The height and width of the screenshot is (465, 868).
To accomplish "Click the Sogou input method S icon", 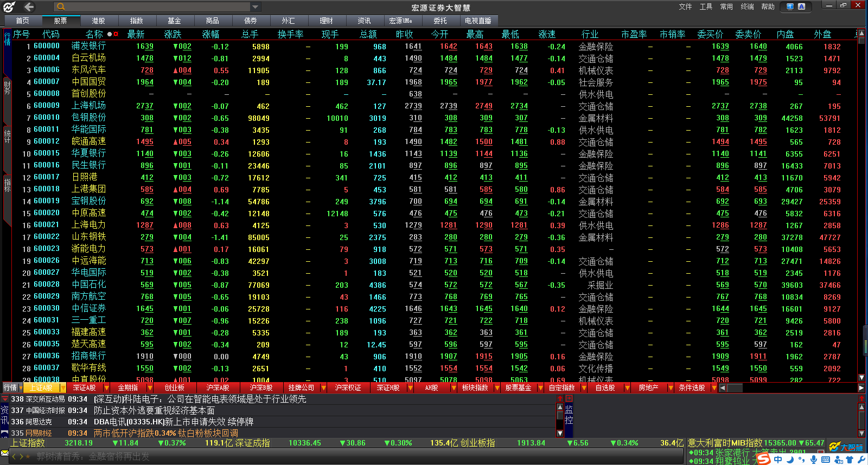I will click(x=763, y=459).
